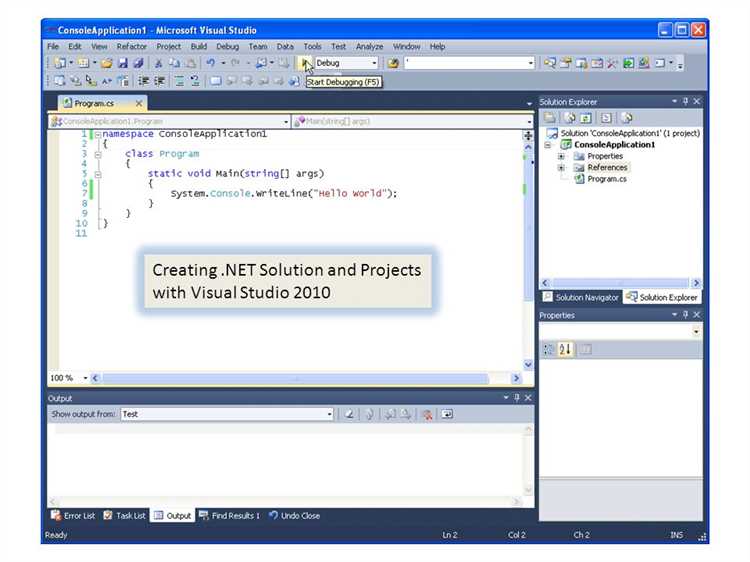Open the Show output from dropdown
The image size is (750, 562).
(x=330, y=414)
